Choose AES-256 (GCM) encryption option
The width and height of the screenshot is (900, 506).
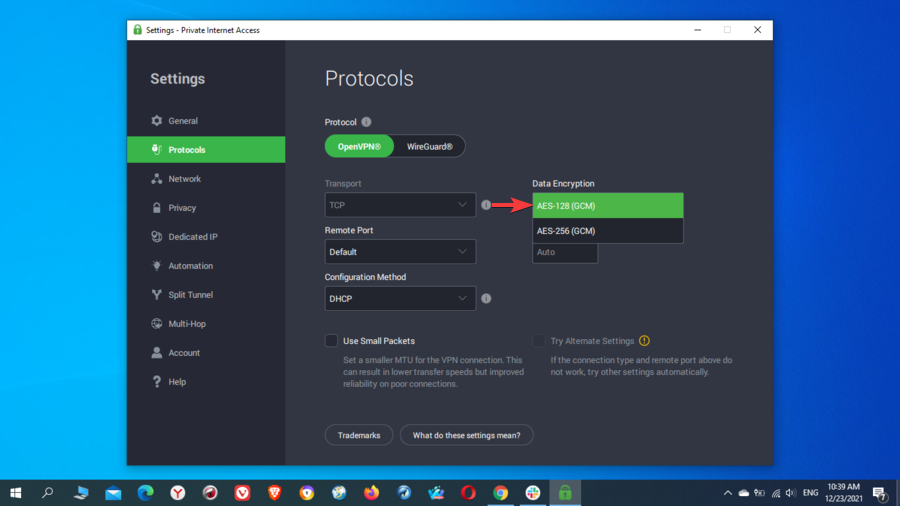(x=608, y=231)
